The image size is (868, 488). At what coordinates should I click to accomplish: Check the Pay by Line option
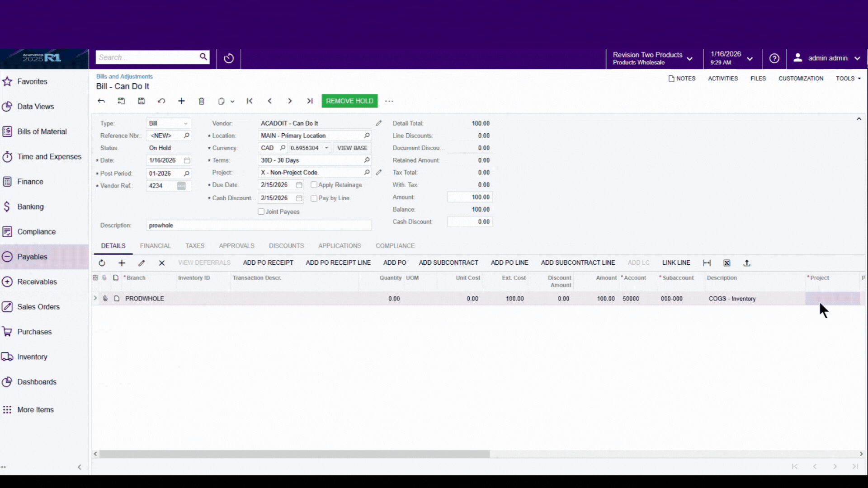pos(314,198)
